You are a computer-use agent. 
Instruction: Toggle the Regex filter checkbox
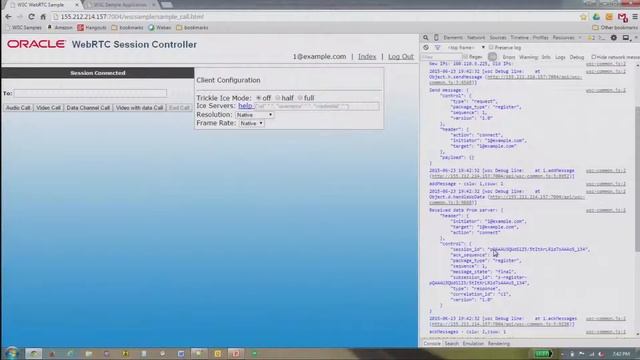[x=465, y=57]
